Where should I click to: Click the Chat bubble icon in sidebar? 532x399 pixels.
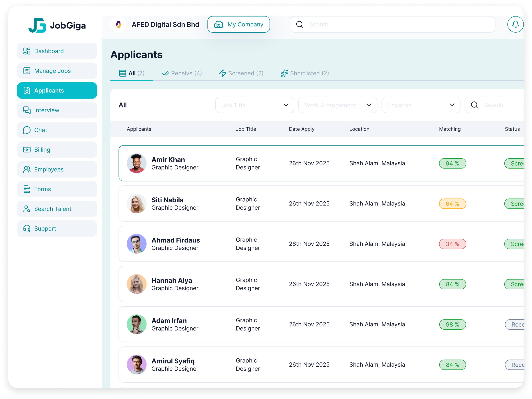pyautogui.click(x=27, y=130)
